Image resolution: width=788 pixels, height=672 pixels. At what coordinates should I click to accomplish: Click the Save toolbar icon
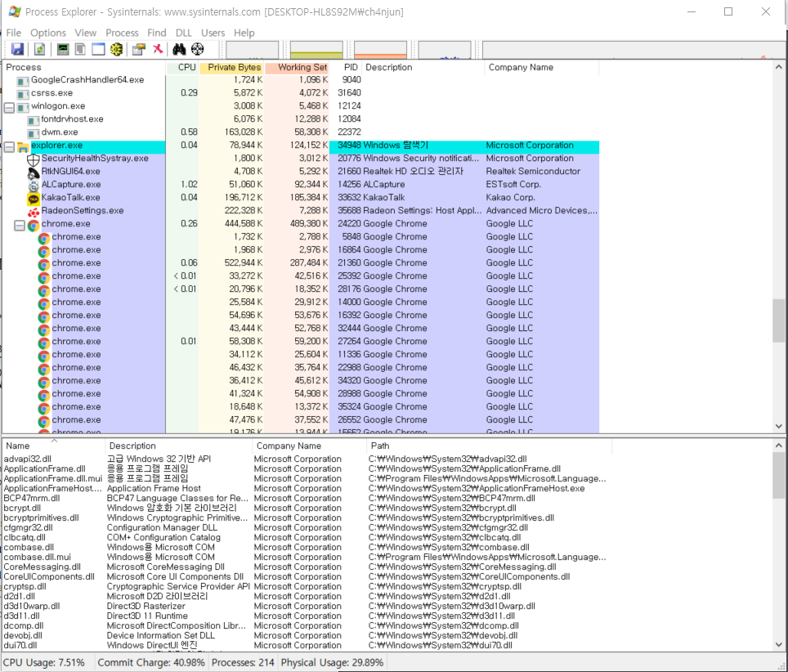coord(18,49)
